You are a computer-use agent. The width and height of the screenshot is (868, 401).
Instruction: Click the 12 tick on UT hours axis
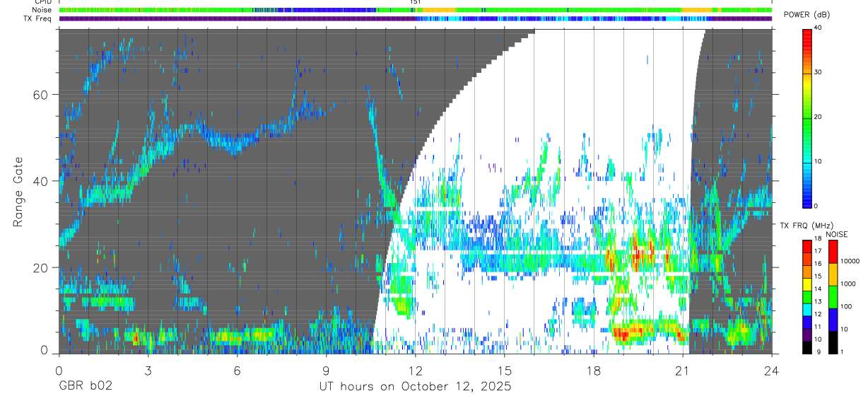click(415, 370)
